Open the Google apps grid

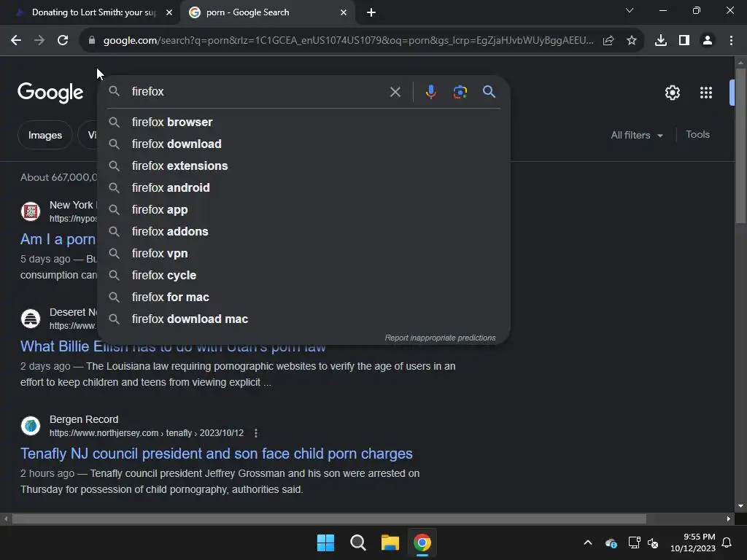tap(706, 93)
